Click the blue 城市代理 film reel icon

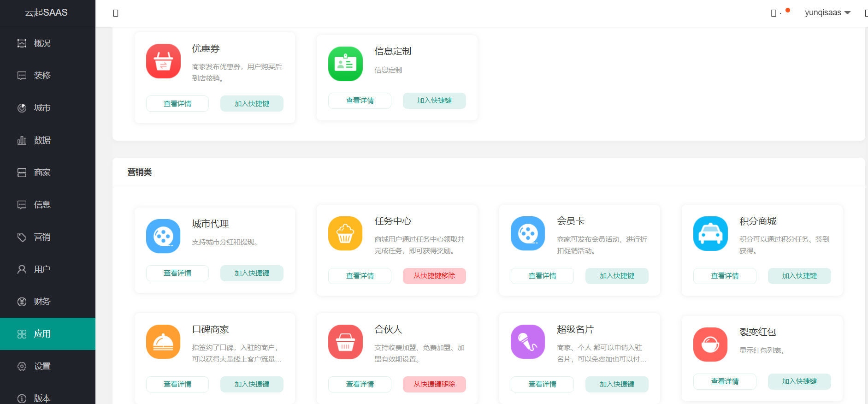click(x=163, y=236)
